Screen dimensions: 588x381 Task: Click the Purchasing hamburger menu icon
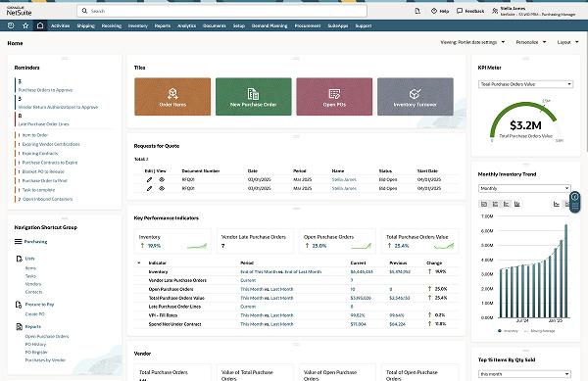pos(18,242)
